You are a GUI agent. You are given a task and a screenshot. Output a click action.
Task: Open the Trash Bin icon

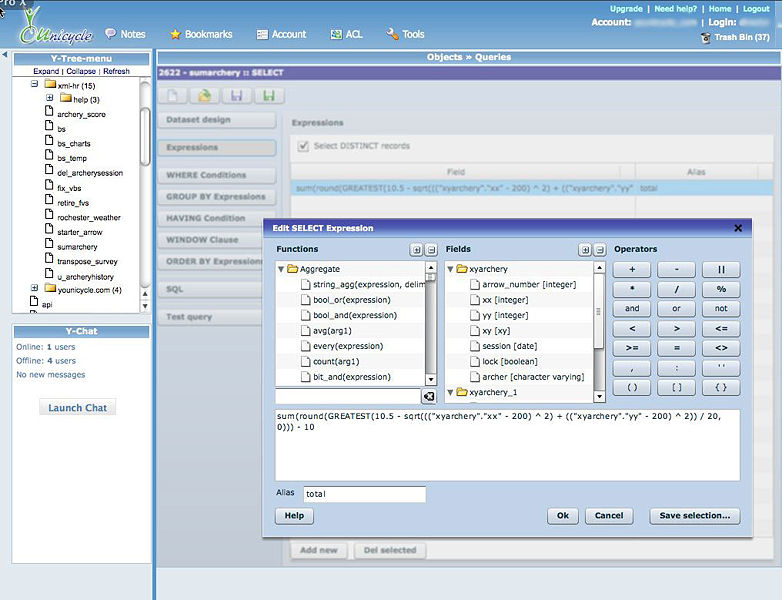[x=706, y=38]
